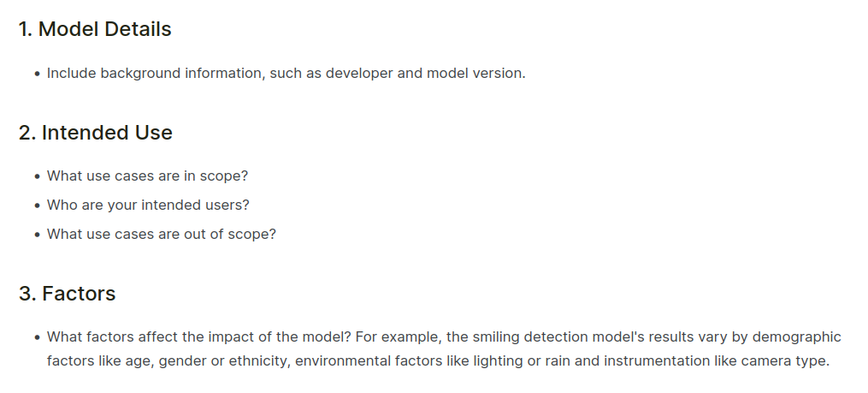The width and height of the screenshot is (868, 393).
Task: Click the "3. Factors" heading
Action: coord(67,294)
